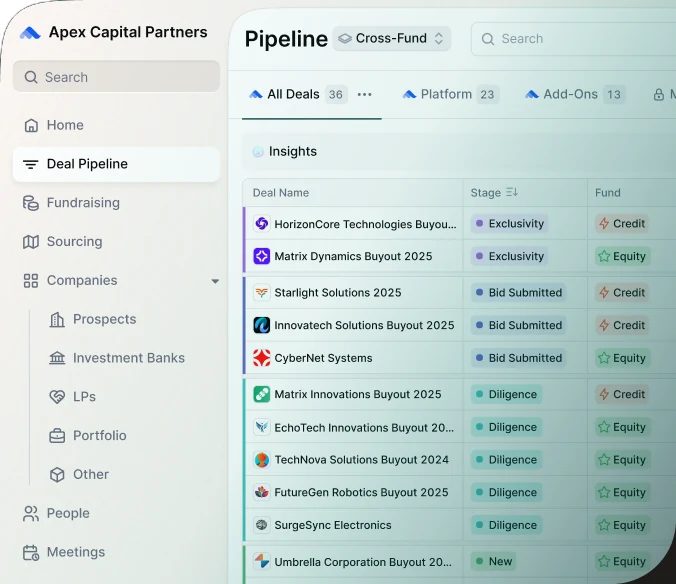676x584 pixels.
Task: Open the Equity fund tag of CyberNet Systems
Action: point(623,358)
